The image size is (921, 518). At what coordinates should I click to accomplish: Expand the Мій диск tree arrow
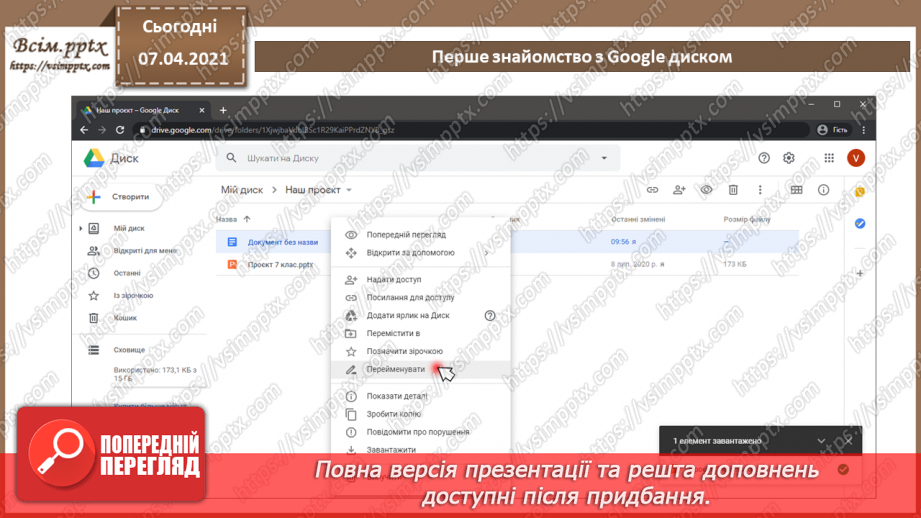coord(80,228)
